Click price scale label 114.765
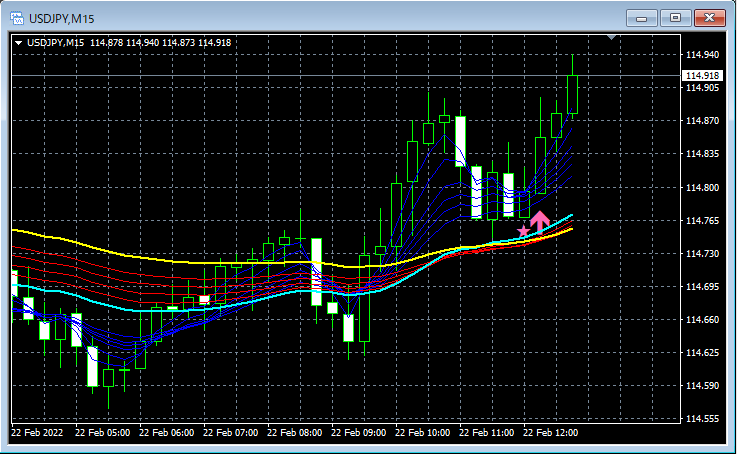 click(702, 221)
